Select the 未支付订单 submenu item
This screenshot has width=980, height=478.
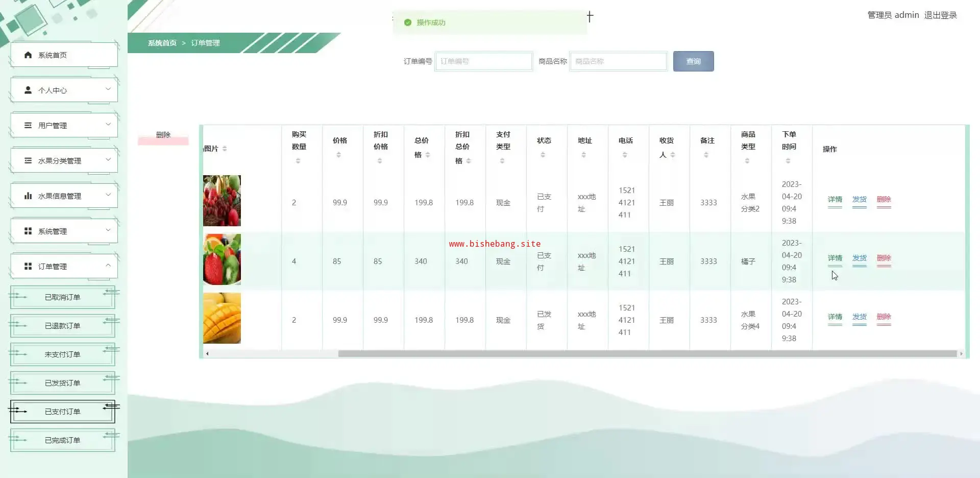point(62,354)
